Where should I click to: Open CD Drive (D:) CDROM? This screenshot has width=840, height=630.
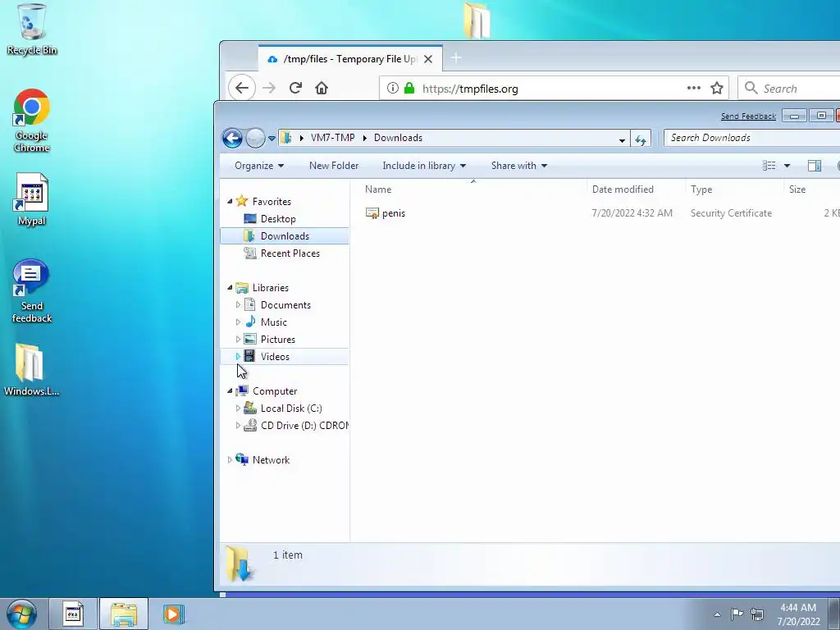tap(304, 426)
